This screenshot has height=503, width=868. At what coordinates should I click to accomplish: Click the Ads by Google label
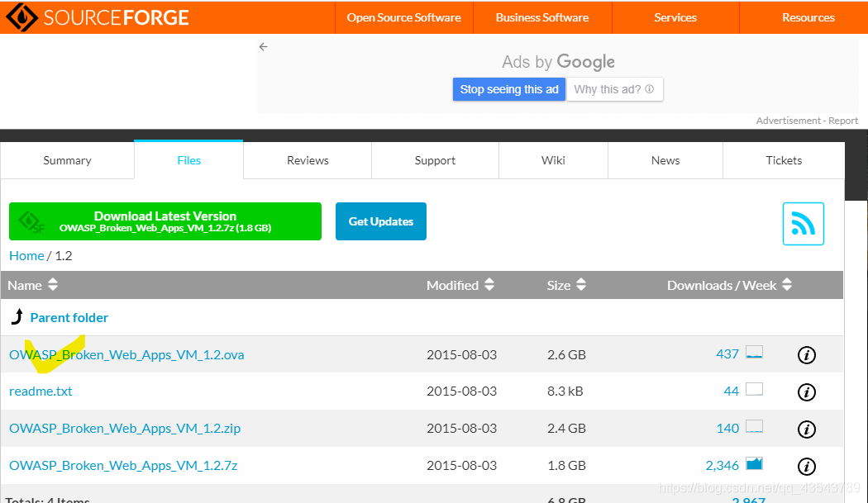pos(558,62)
